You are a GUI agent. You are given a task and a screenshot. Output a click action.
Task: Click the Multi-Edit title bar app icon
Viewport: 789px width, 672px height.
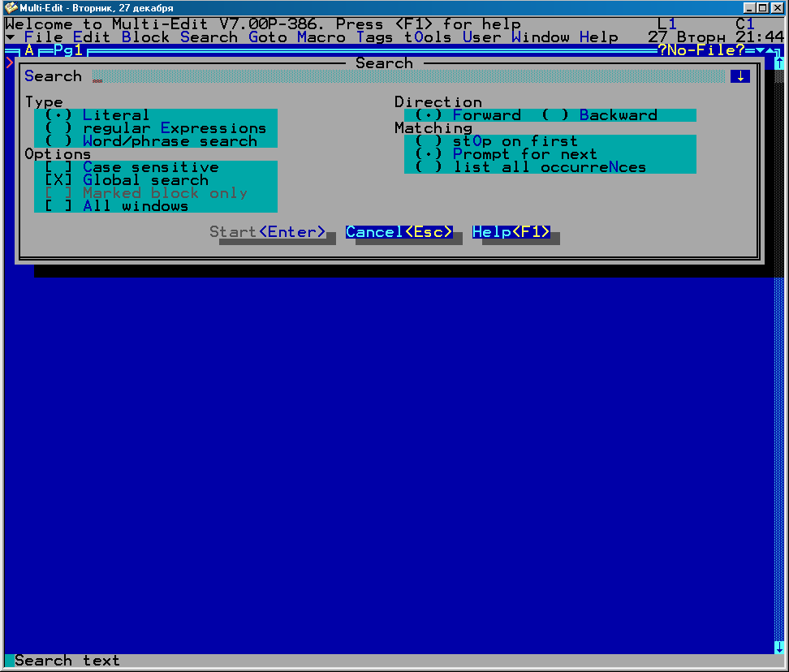pos(11,7)
